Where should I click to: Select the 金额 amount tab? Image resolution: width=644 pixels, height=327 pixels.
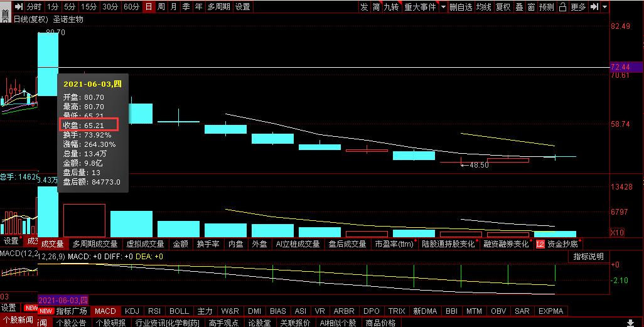pos(180,244)
